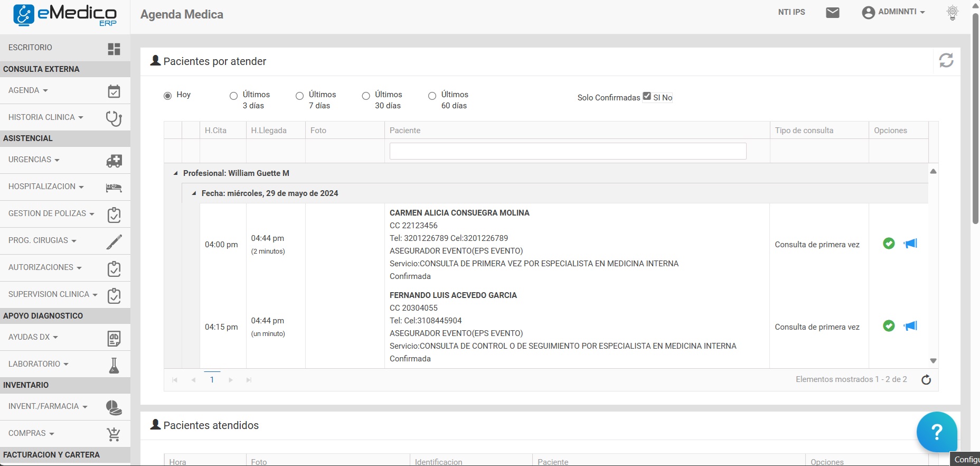Toggle the Solo Confirmadas checkbox

(647, 96)
